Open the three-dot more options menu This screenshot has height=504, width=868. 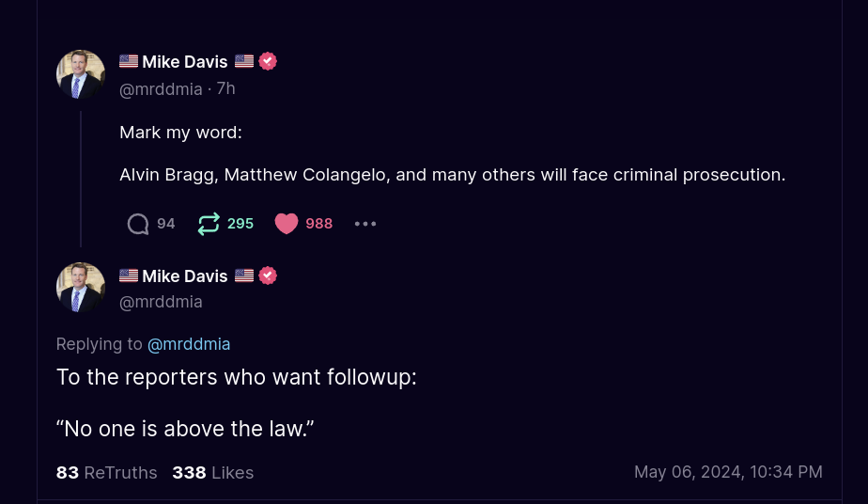(365, 224)
